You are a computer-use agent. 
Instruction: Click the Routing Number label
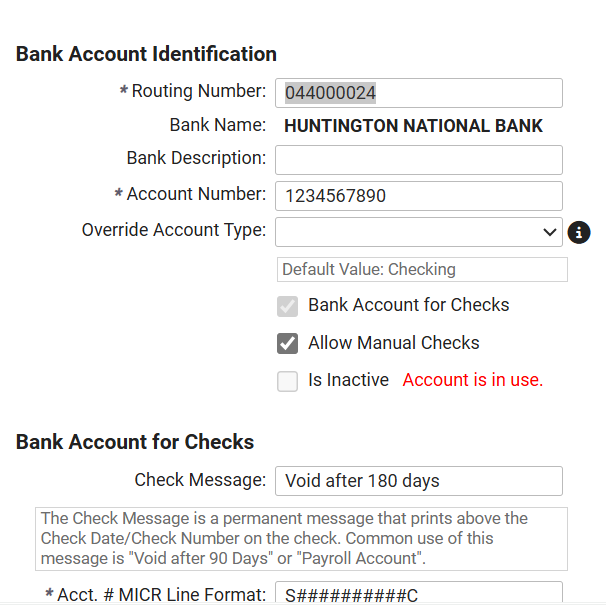click(x=198, y=91)
